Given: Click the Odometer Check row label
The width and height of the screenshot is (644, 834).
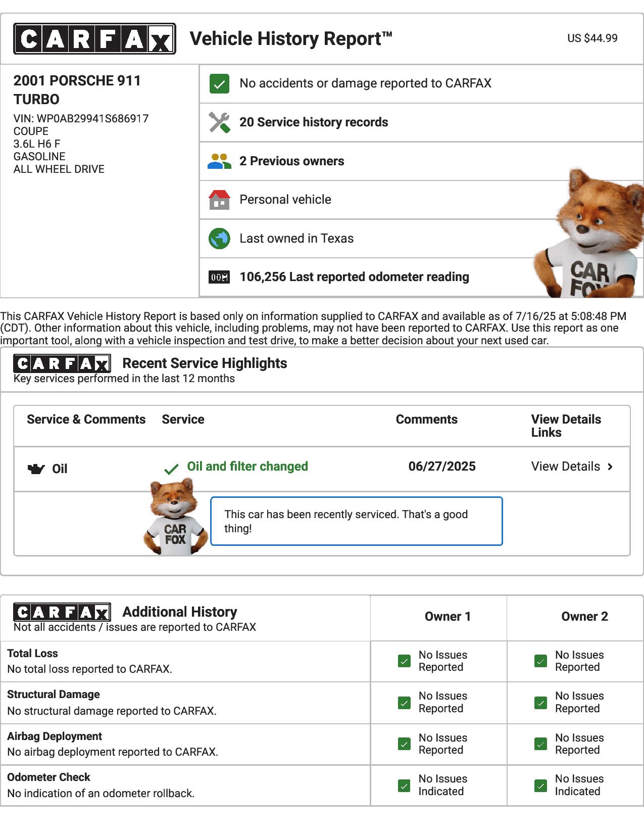Looking at the screenshot, I should [48, 777].
